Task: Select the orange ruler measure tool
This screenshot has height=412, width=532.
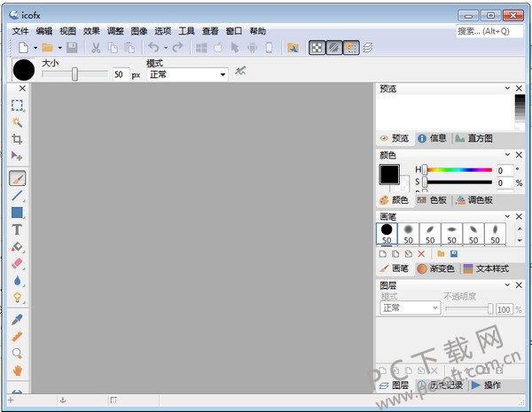Action: (17, 337)
